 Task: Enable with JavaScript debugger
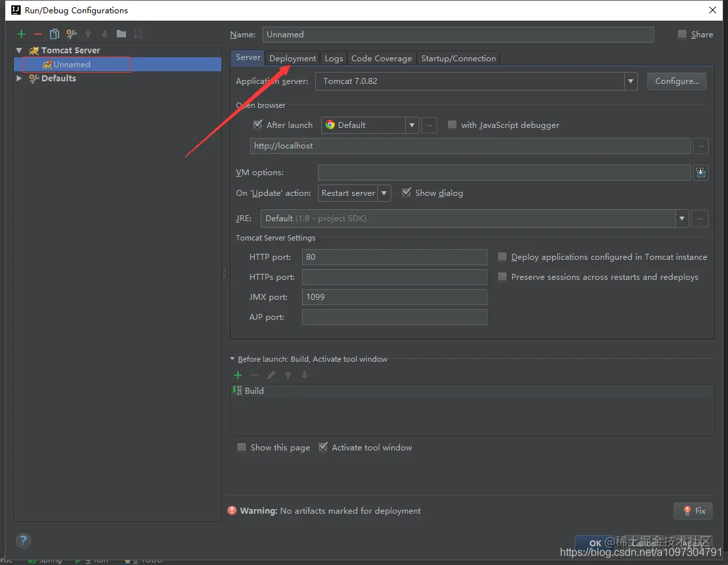point(452,125)
